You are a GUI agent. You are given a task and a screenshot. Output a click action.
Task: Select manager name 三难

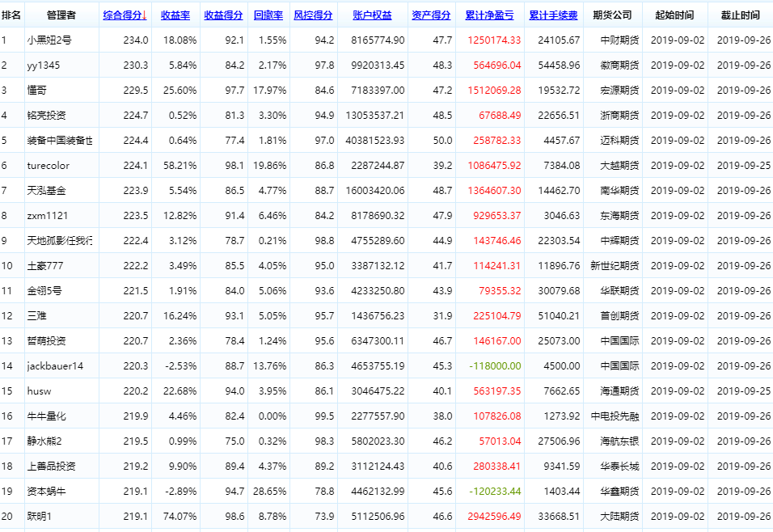(37, 316)
